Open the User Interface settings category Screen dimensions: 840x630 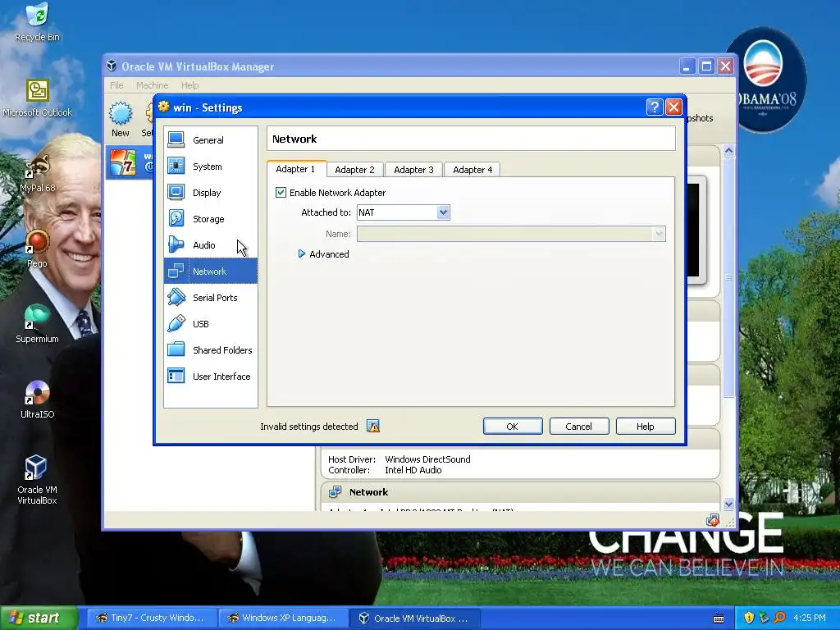tap(211, 376)
